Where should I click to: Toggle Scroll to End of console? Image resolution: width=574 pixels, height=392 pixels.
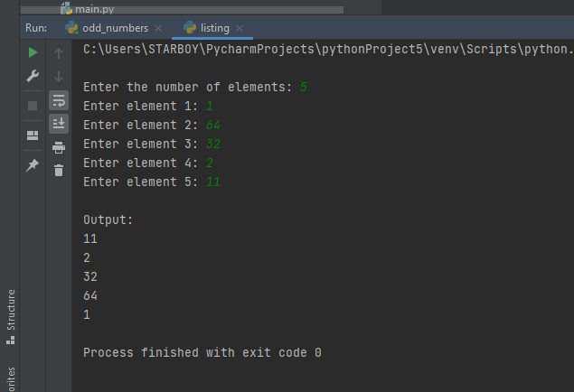[x=59, y=123]
